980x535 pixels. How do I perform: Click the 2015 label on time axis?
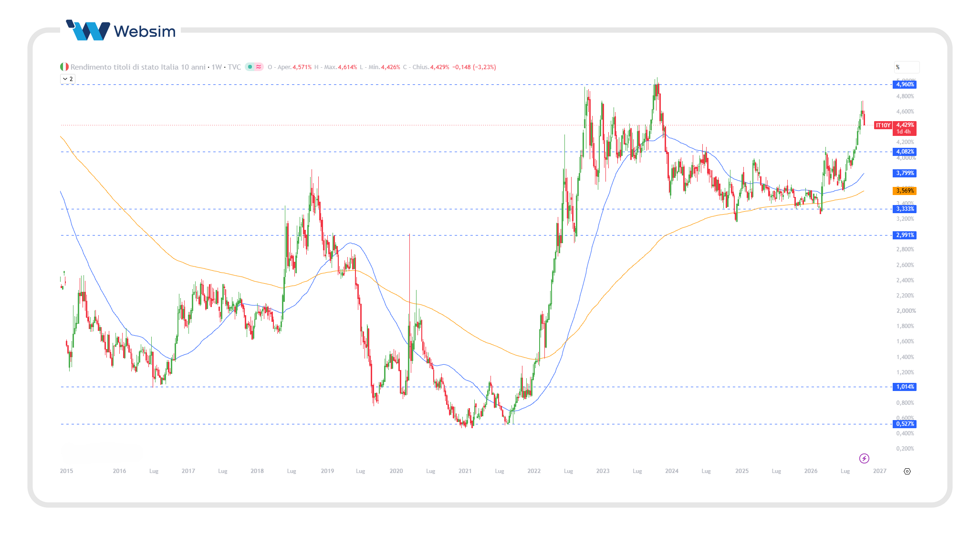point(66,471)
